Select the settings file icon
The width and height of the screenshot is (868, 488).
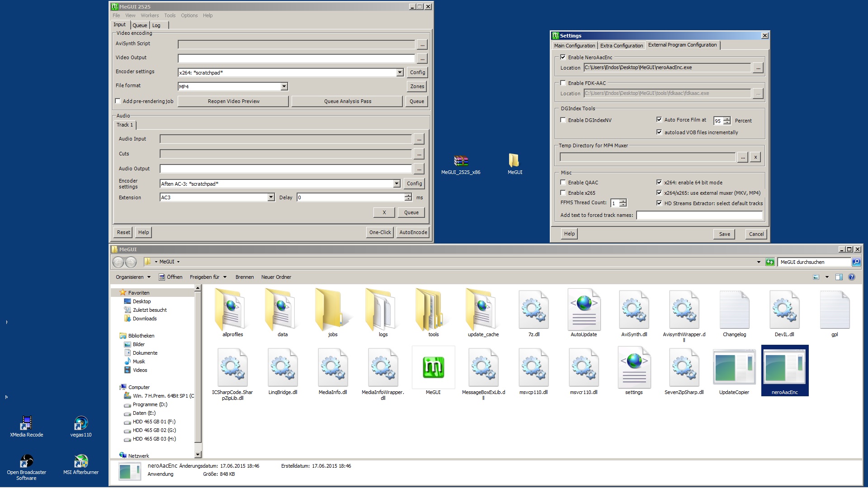(x=634, y=370)
